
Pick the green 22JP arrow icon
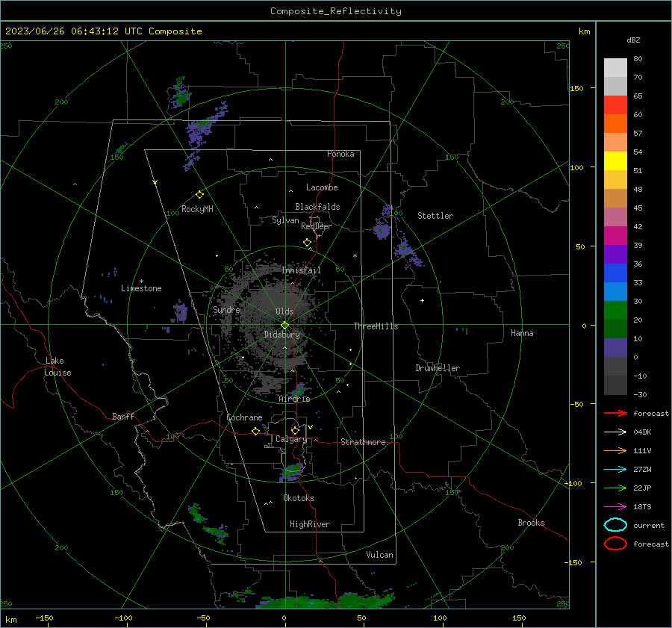click(615, 488)
